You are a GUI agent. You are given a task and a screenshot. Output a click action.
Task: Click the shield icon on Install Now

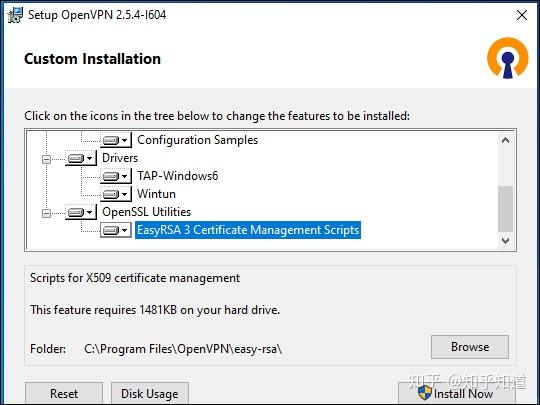[x=424, y=393]
